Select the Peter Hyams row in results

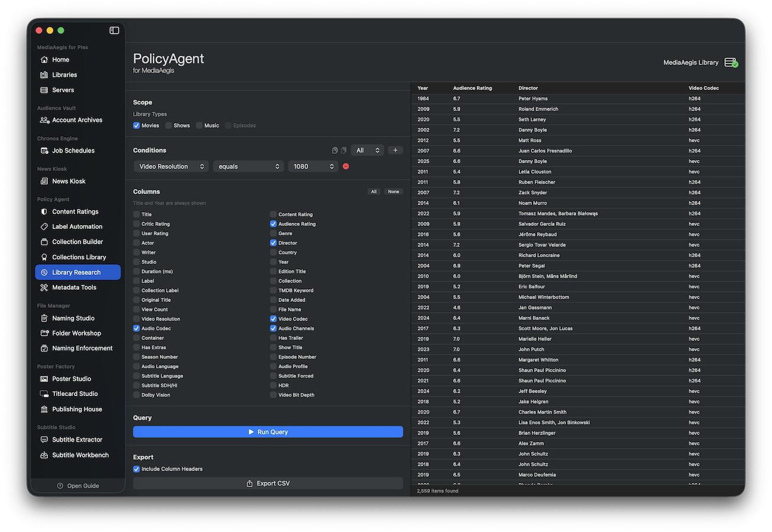click(578, 99)
